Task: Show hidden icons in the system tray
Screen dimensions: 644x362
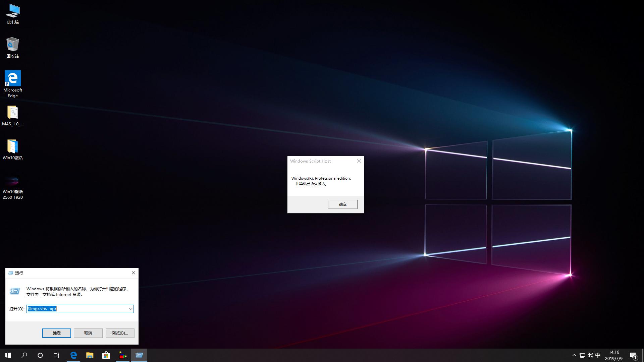Action: click(x=574, y=355)
